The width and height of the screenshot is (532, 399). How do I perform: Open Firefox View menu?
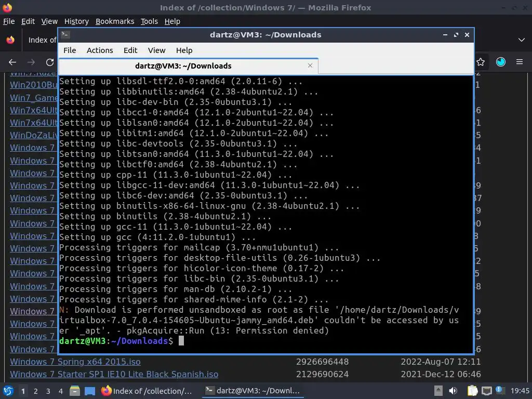coord(49,21)
